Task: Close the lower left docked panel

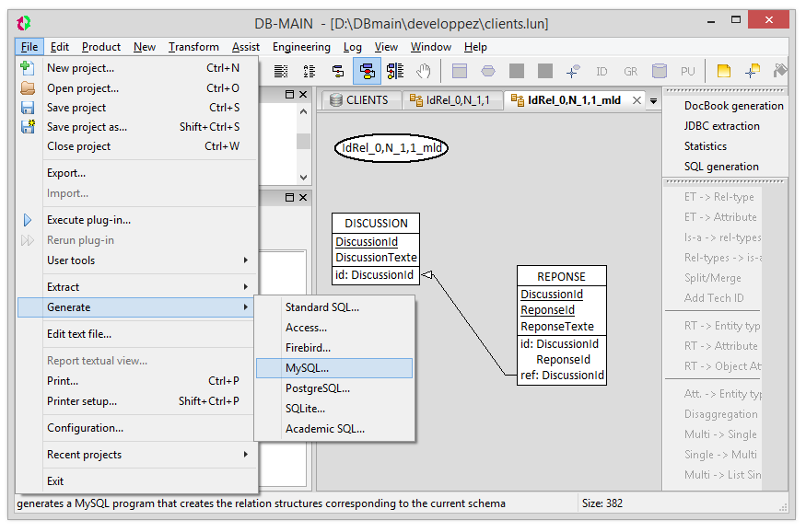Action: click(x=303, y=198)
